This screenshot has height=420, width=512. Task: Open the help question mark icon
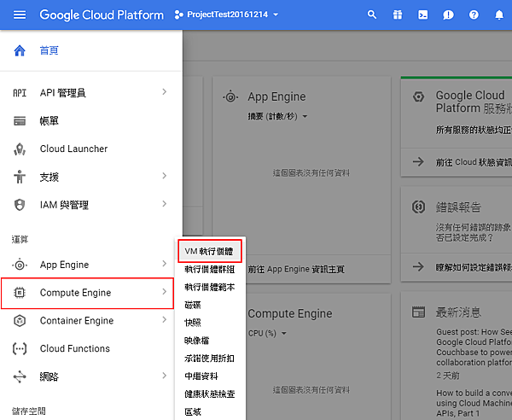point(474,15)
